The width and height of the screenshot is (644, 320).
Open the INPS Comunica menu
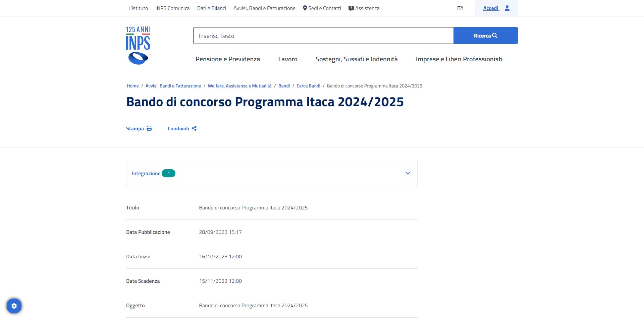pyautogui.click(x=172, y=8)
